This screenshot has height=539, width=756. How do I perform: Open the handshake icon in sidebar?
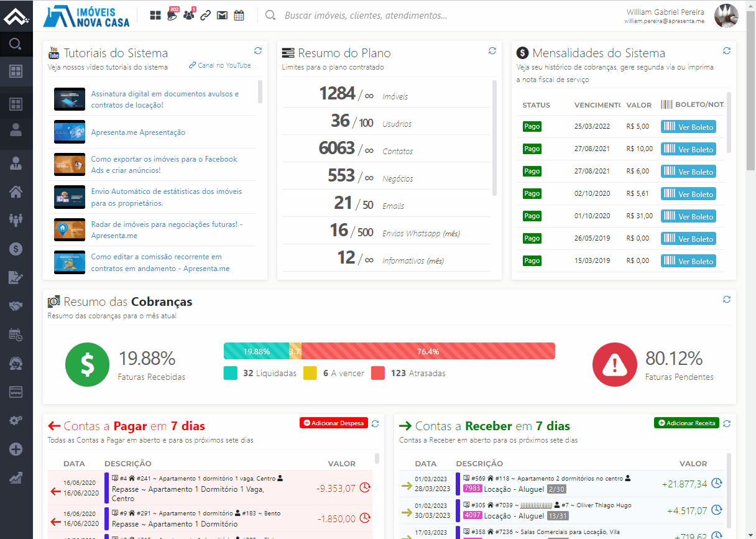click(16, 306)
